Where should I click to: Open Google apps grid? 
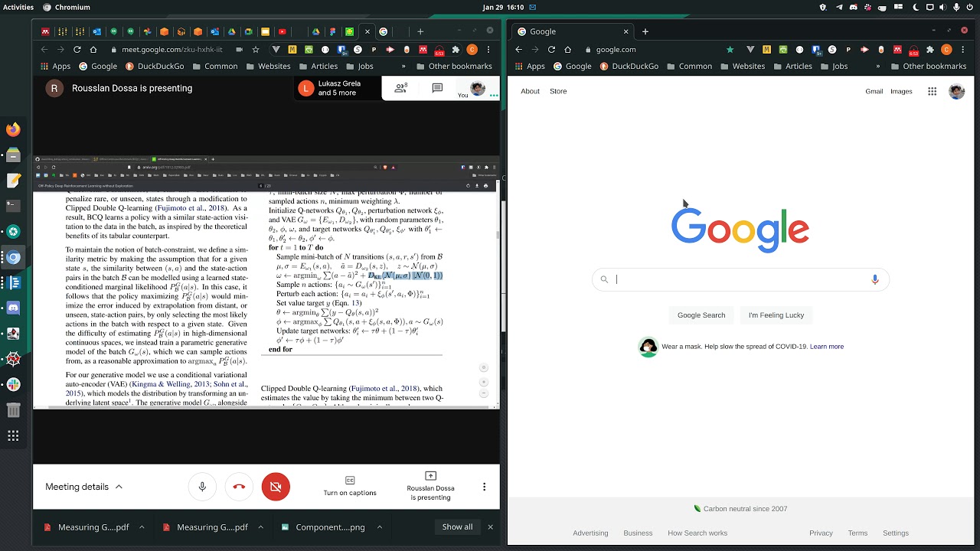[932, 91]
